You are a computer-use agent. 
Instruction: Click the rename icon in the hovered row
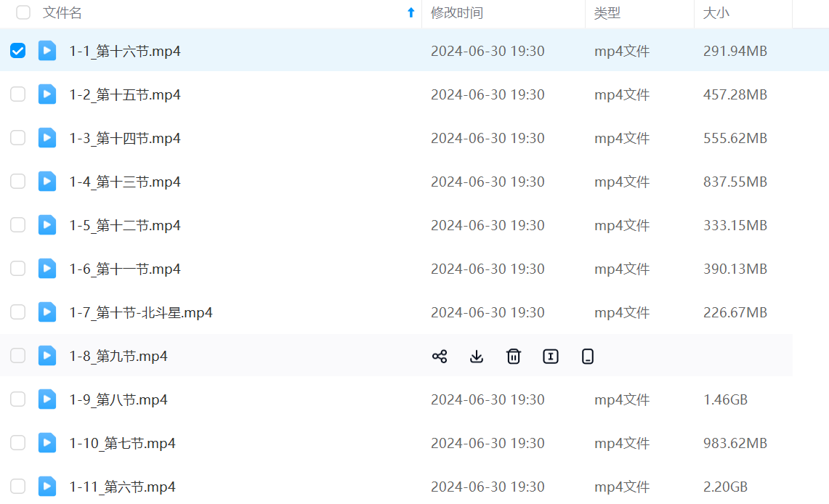(x=551, y=356)
